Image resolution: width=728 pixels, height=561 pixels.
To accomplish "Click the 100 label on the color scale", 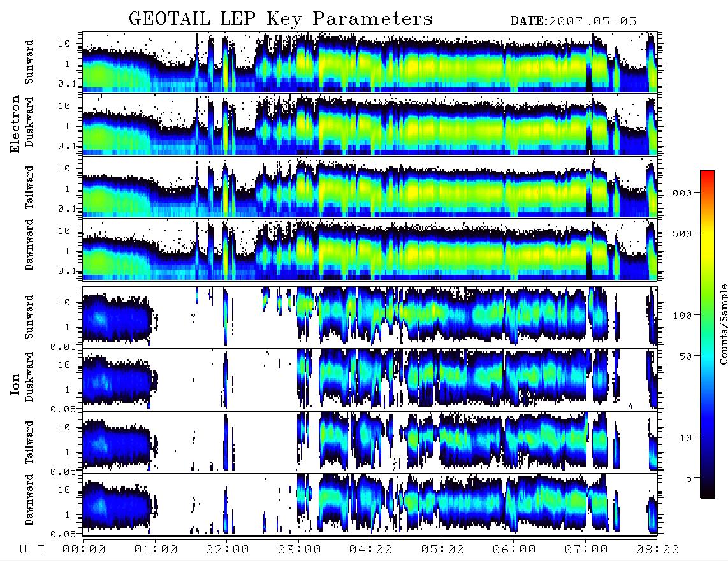I will pyautogui.click(x=682, y=316).
